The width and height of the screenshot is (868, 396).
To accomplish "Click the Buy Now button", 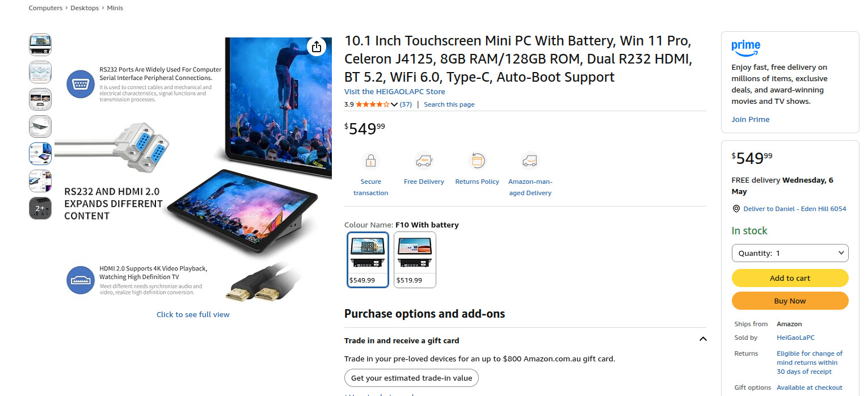I will (790, 301).
